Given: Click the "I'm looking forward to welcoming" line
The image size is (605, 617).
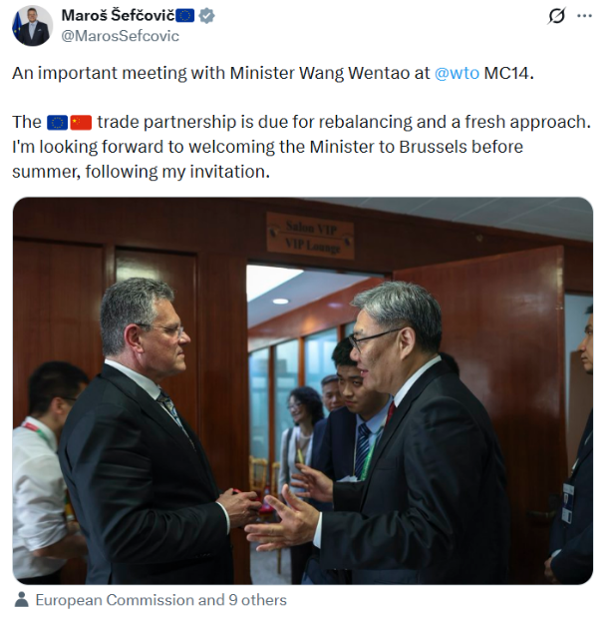Looking at the screenshot, I should (267, 147).
